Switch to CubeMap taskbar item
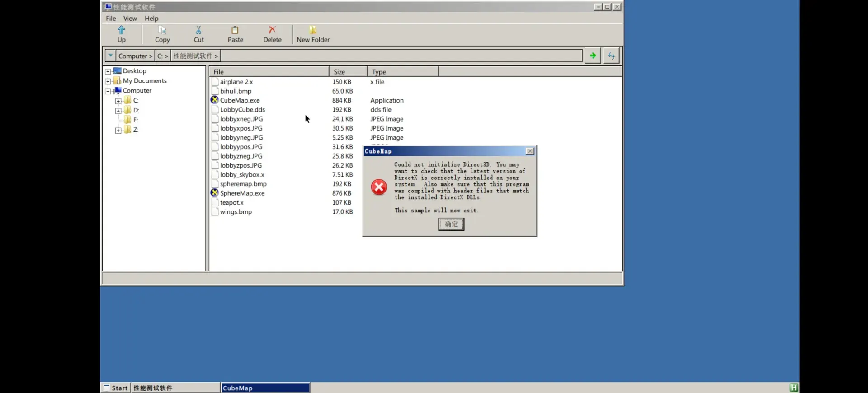Screen dimensions: 868x393 pyautogui.click(x=265, y=388)
